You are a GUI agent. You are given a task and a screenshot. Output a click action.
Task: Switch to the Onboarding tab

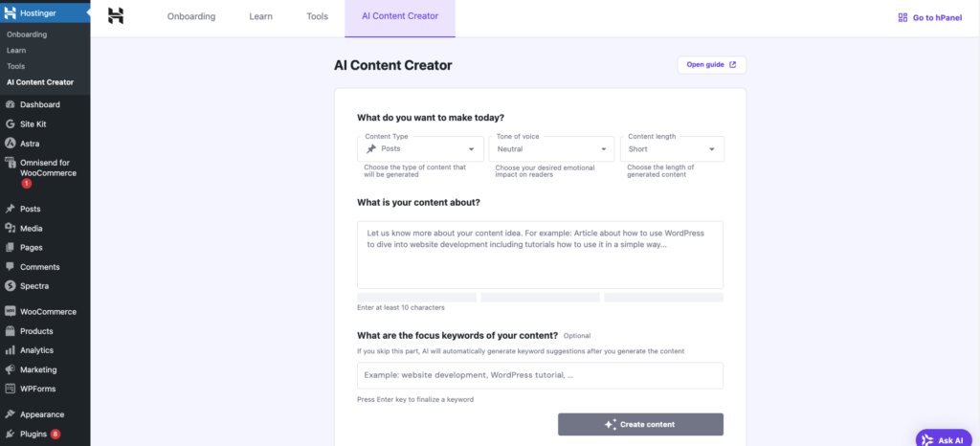click(x=191, y=17)
